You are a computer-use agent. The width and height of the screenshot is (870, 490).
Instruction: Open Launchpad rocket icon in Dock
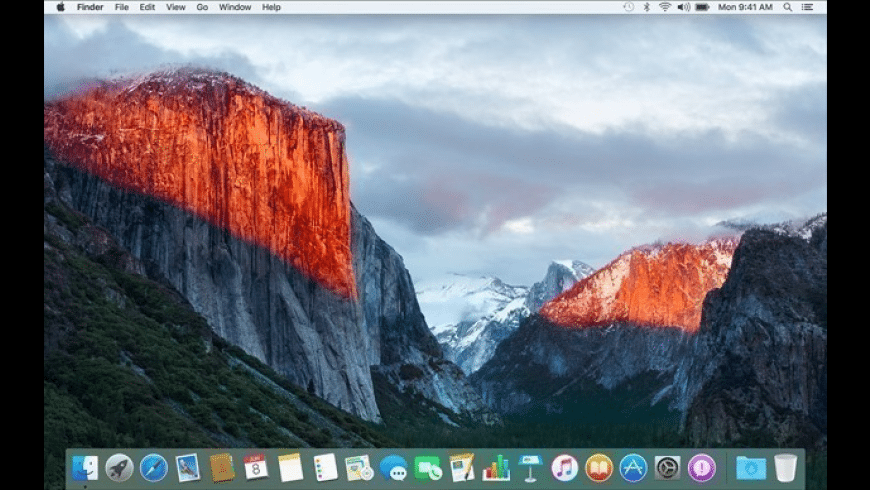click(x=119, y=468)
